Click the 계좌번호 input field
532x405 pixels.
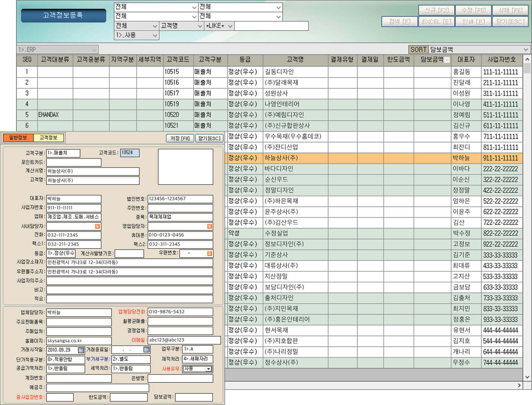[79, 378]
